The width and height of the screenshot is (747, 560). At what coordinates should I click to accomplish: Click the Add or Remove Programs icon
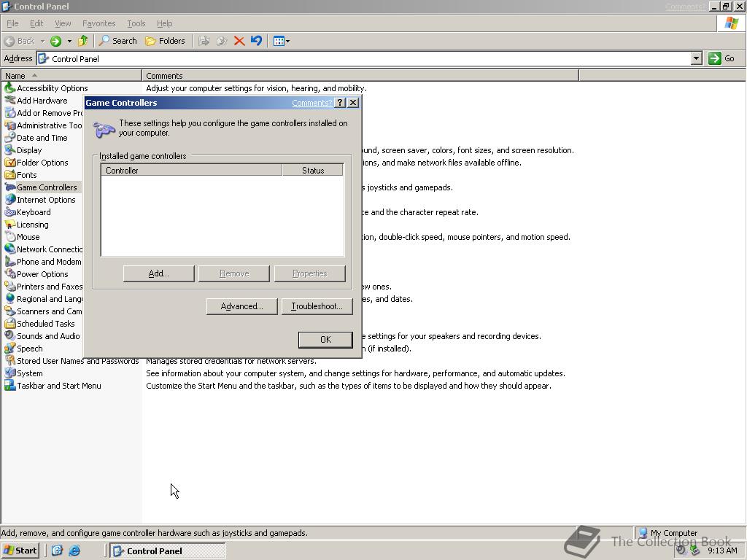[x=9, y=113]
